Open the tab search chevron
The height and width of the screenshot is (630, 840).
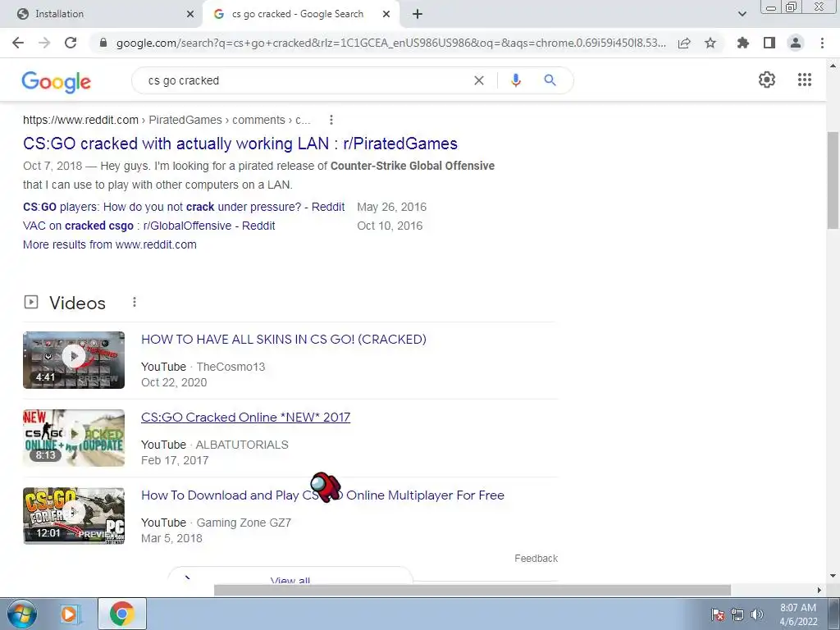(742, 14)
